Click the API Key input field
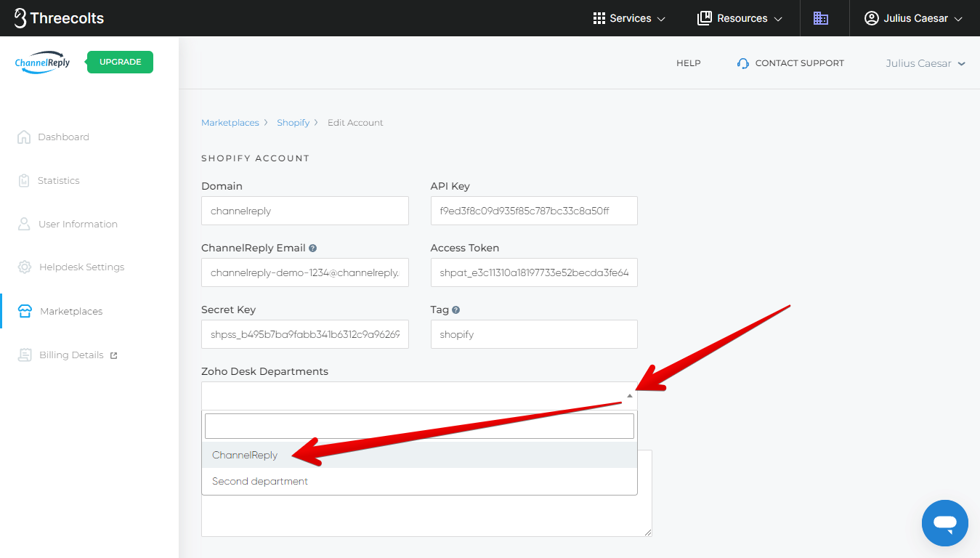This screenshot has width=980, height=558. coord(534,211)
